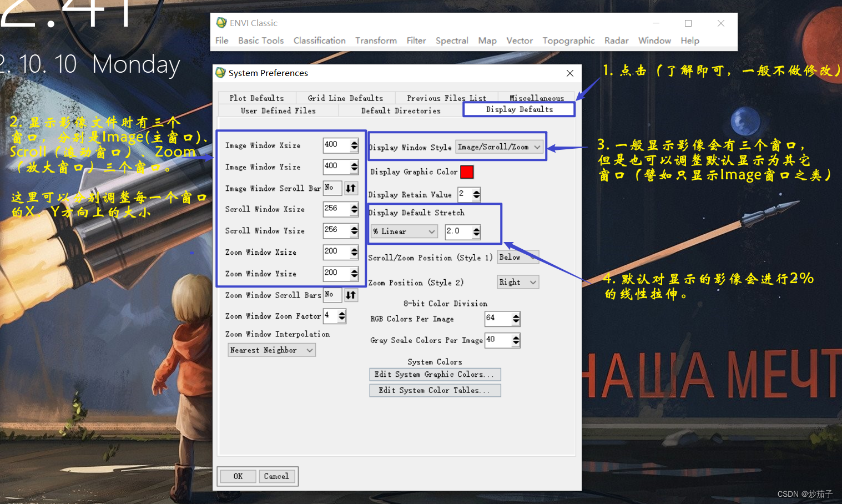Click the Scroll Window Ysize 256 field

coord(336,230)
